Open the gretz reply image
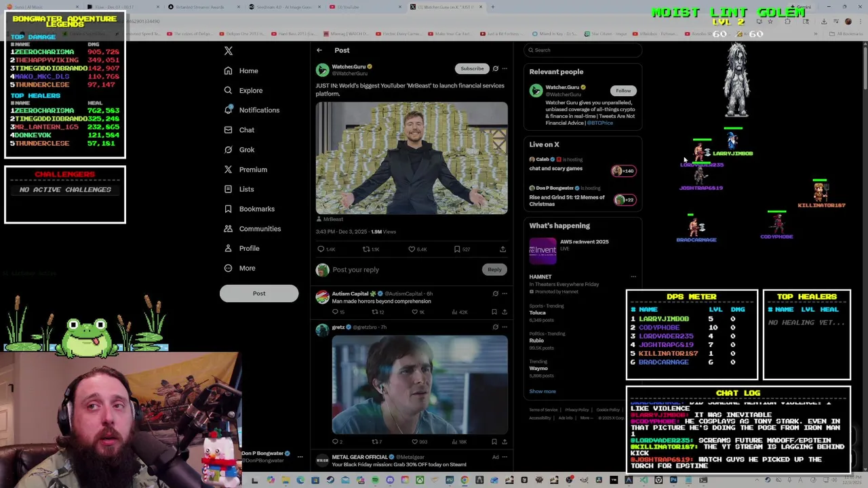The width and height of the screenshot is (868, 488). tap(420, 384)
